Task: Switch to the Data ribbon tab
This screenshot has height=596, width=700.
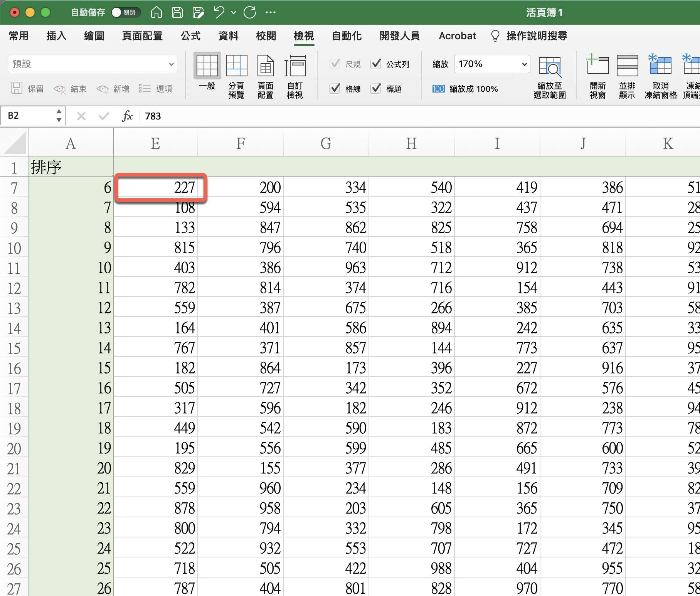Action: [228, 36]
